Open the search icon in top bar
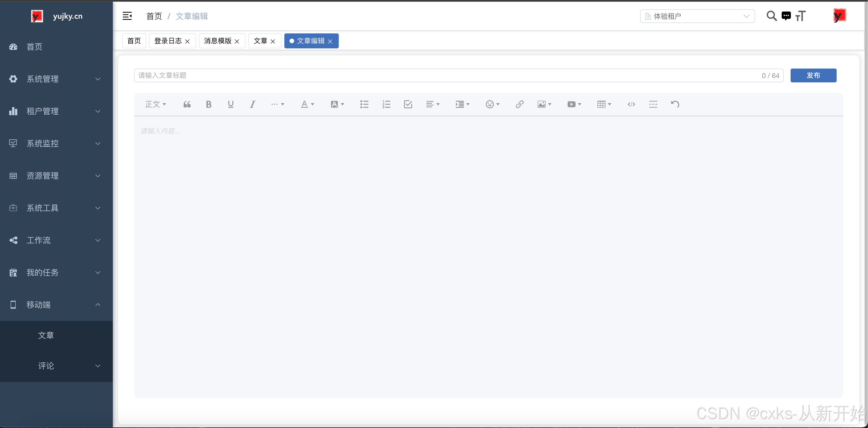868x428 pixels. (x=772, y=16)
